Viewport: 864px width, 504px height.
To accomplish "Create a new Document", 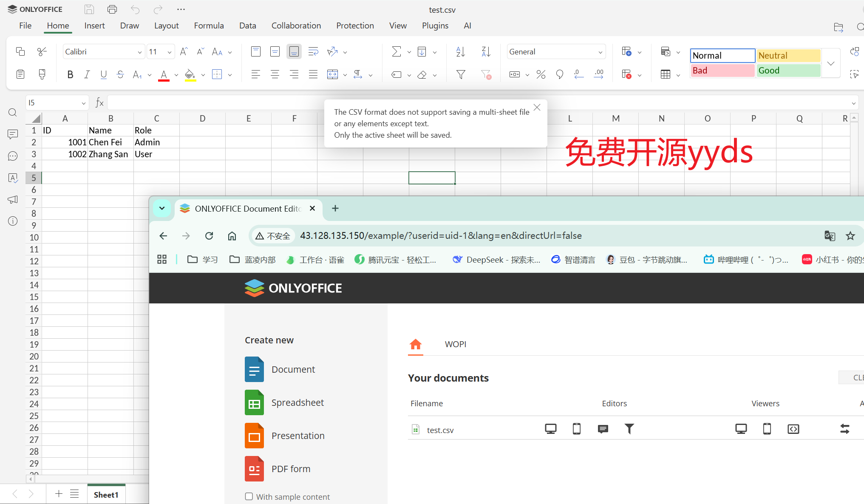I will click(x=280, y=369).
